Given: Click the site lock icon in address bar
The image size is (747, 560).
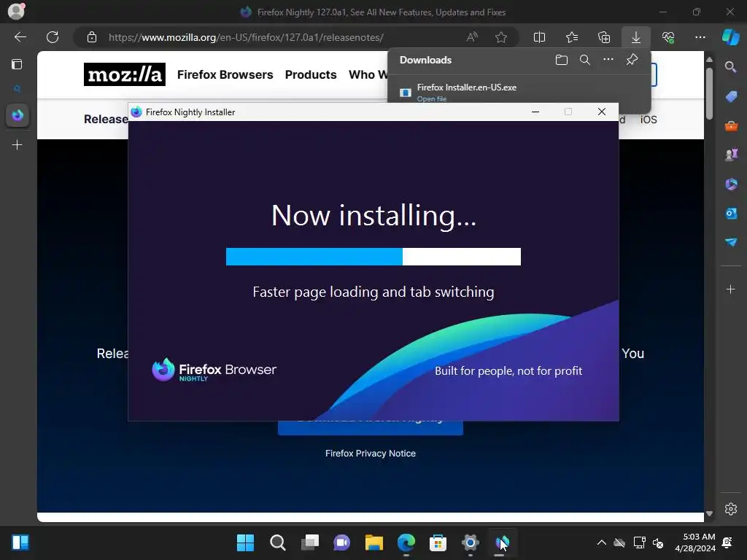Looking at the screenshot, I should coord(92,37).
